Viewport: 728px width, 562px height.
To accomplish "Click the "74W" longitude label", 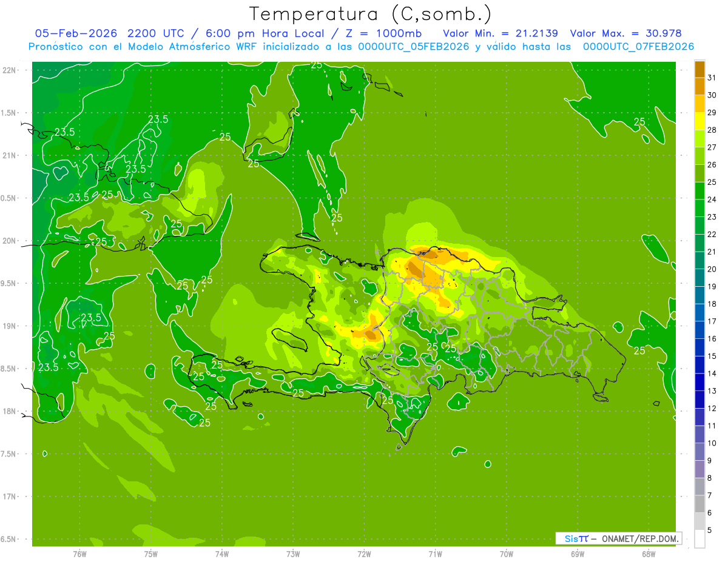I will click(222, 554).
